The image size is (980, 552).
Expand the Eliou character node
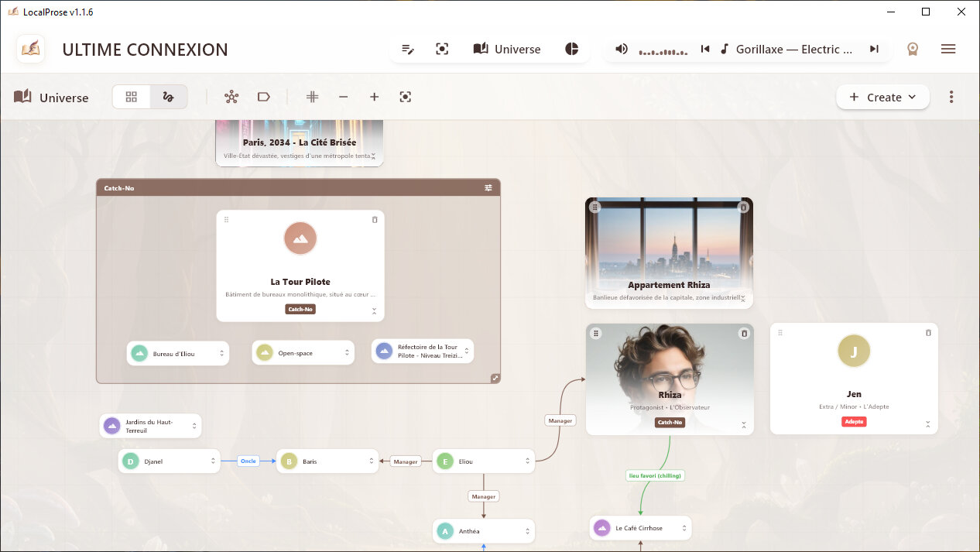[x=528, y=461]
